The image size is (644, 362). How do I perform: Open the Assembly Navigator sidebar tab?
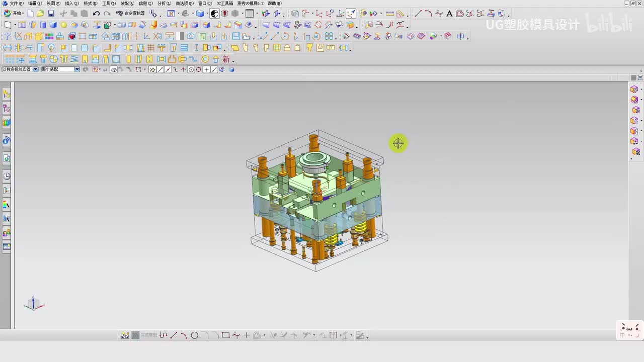coord(7,94)
